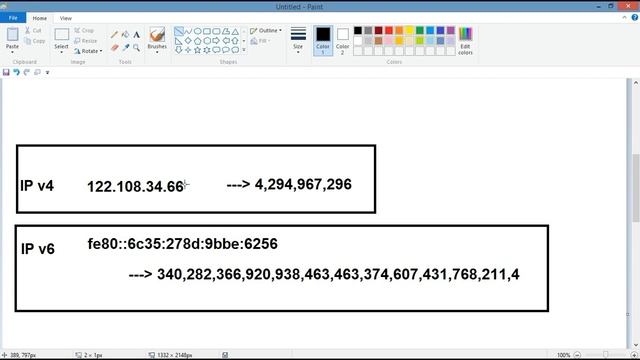The image size is (640, 360).
Task: Open Edit colors dialog
Action: coord(465,41)
